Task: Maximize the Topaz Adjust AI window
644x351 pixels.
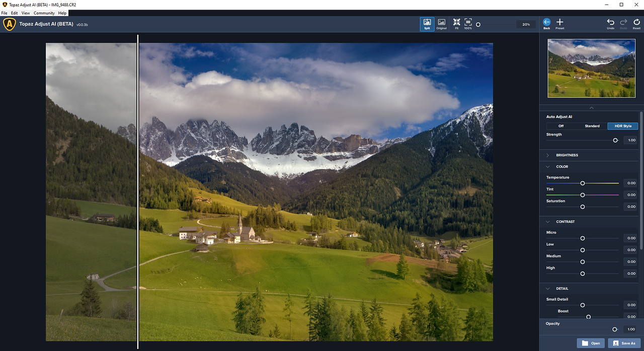Action: [x=621, y=5]
